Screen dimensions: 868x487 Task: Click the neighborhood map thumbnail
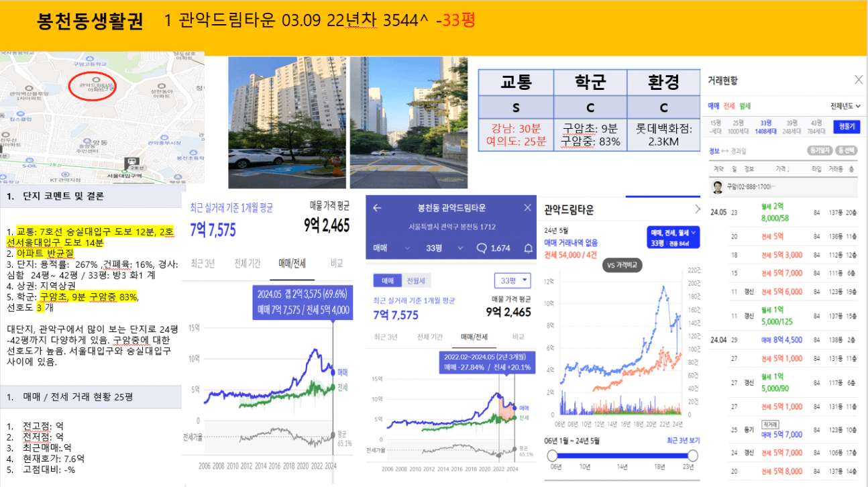102,117
